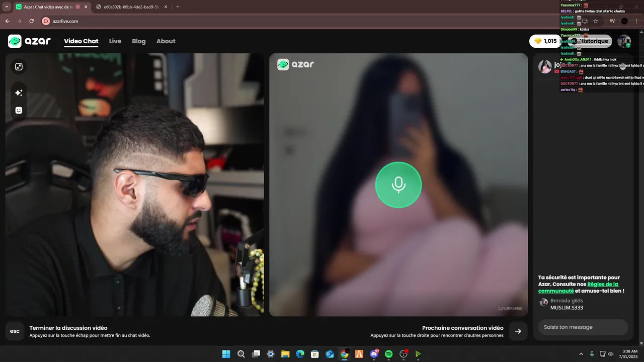Open Spotify from taskbar
The image size is (644, 362).
pyautogui.click(x=389, y=354)
